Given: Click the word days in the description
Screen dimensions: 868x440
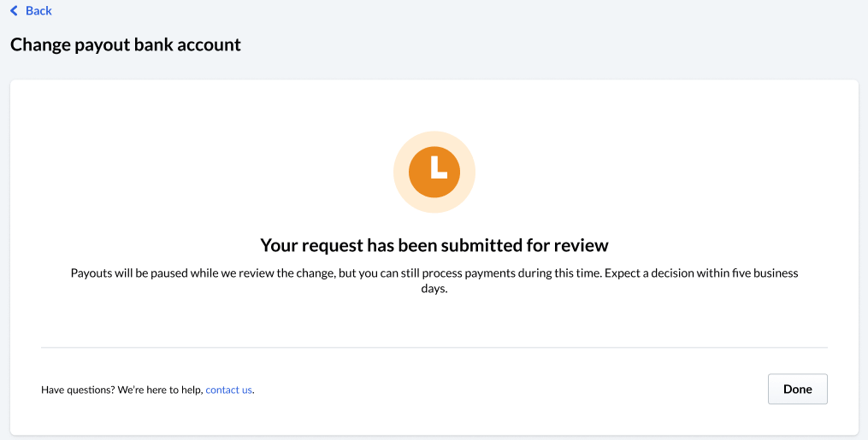Looking at the screenshot, I should point(434,290).
